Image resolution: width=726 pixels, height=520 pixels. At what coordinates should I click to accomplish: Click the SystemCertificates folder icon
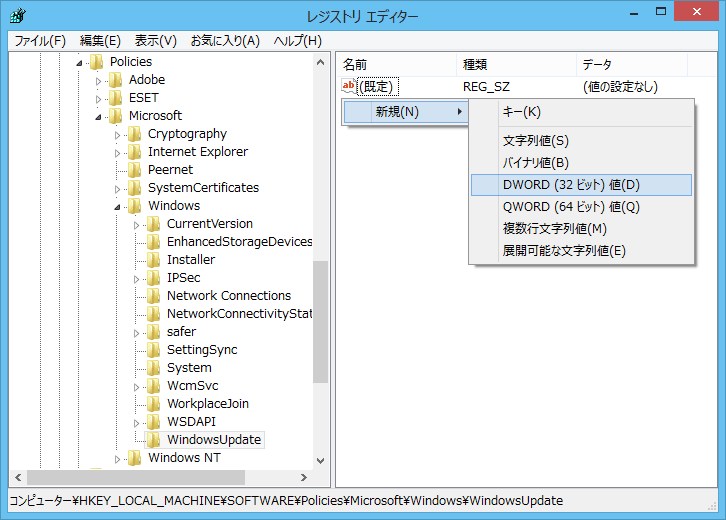tap(135, 188)
